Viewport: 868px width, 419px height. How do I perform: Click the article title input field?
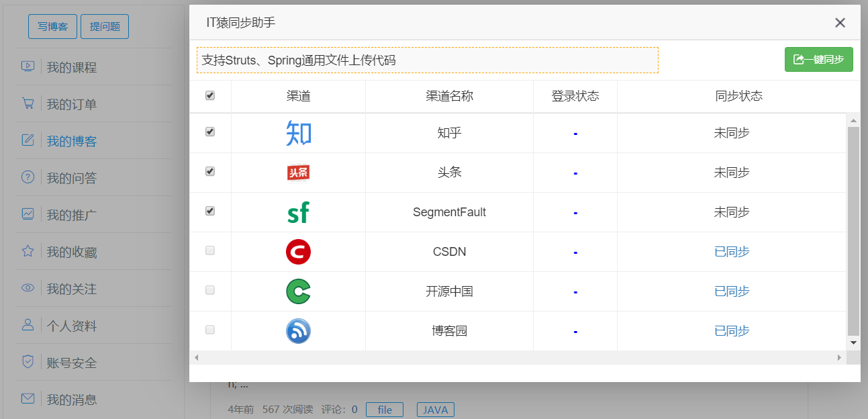click(428, 60)
